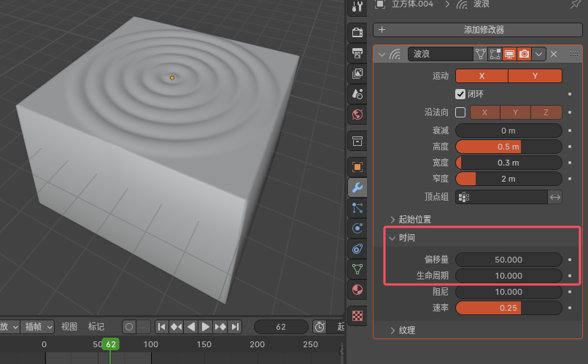Open the Modifiers wrench properties tab
Image resolution: width=588 pixels, height=364 pixels.
357,187
